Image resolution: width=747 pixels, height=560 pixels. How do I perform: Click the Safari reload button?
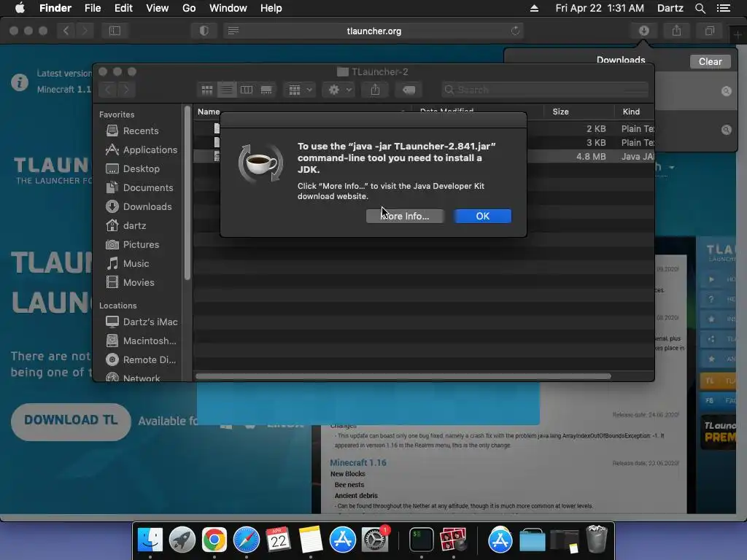pyautogui.click(x=515, y=31)
